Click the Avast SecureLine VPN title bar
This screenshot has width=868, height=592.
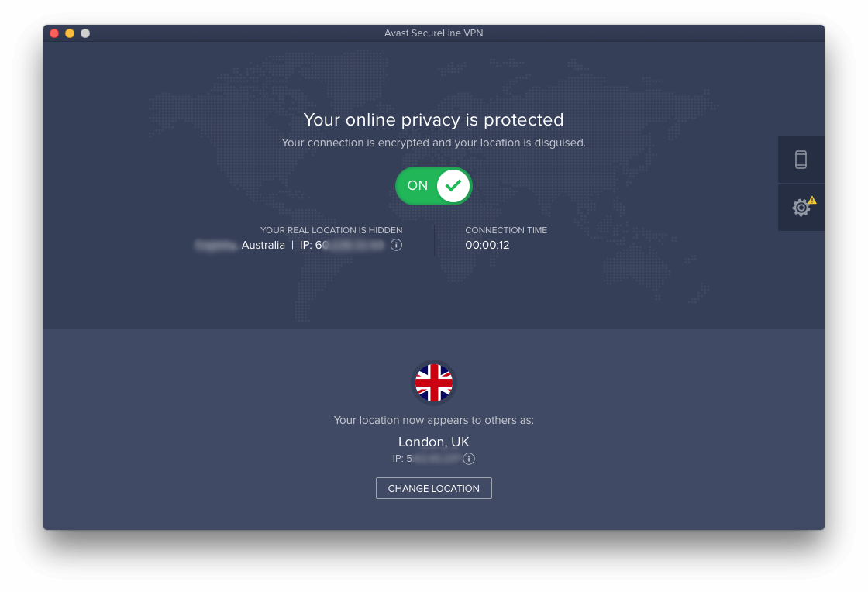[433, 33]
